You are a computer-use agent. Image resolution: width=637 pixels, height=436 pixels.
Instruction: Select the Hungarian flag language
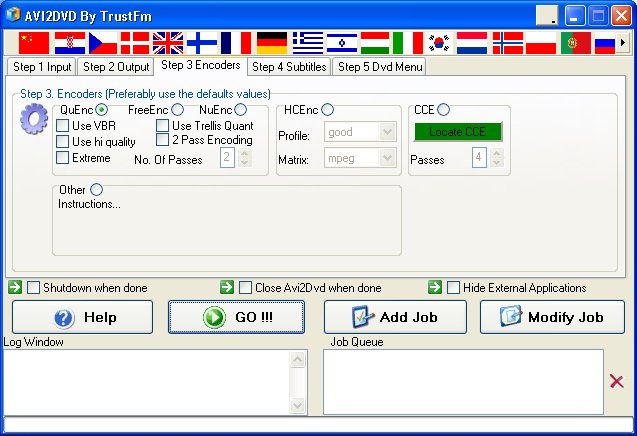click(x=375, y=43)
